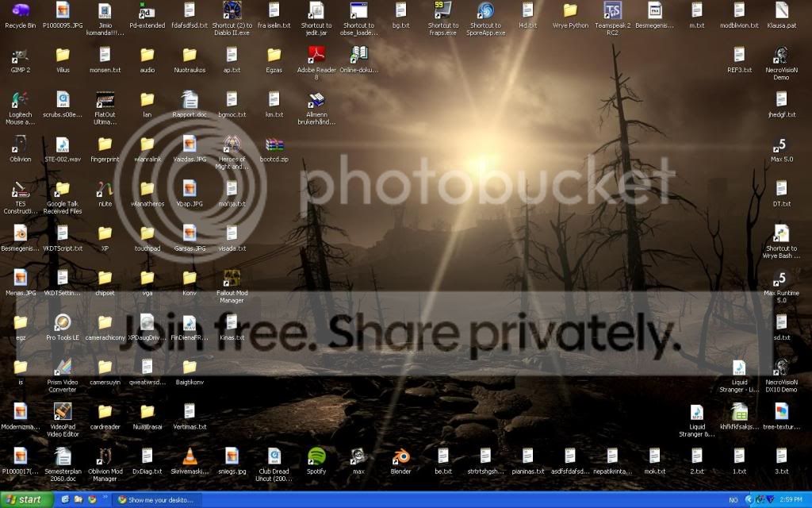The height and width of the screenshot is (508, 812).
Task: Launch VideoPad Video Editor
Action: pos(63,411)
